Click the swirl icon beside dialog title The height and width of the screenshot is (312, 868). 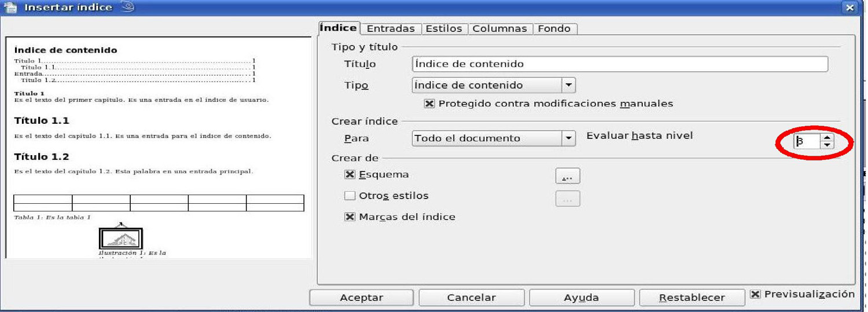click(127, 7)
